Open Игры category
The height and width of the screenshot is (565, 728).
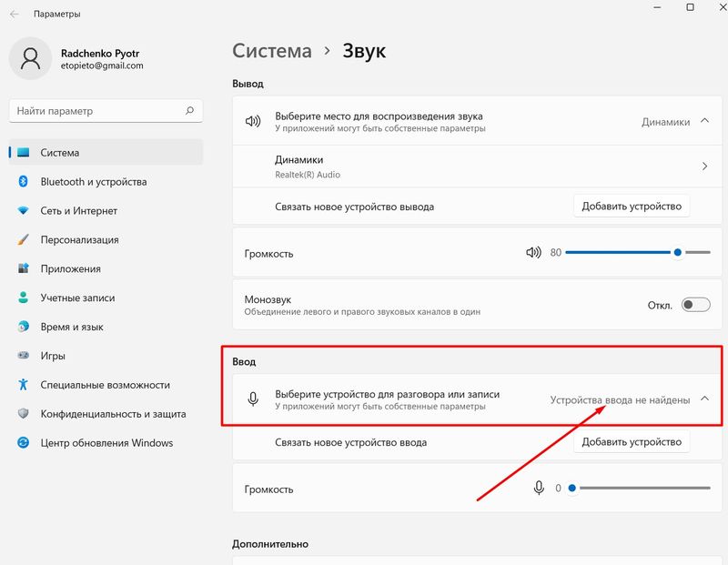pyautogui.click(x=106, y=356)
